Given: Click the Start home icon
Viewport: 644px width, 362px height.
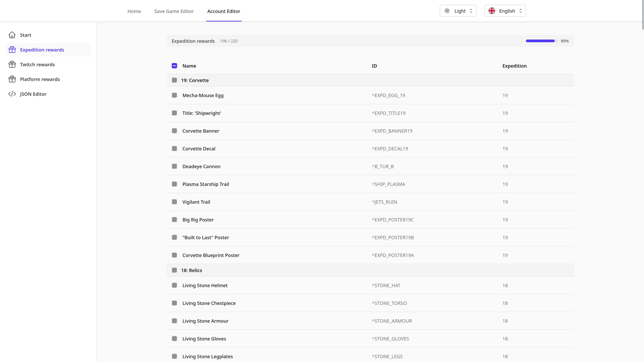Looking at the screenshot, I should point(12,35).
